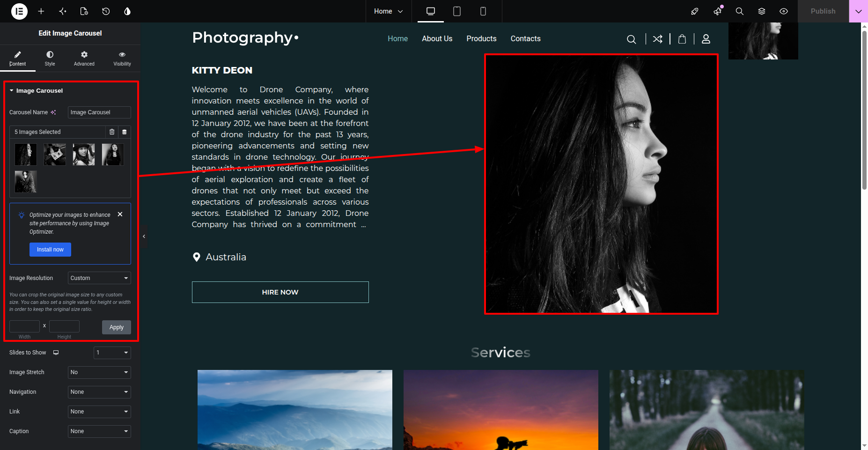Open the Elementor logo menu

pos(19,11)
